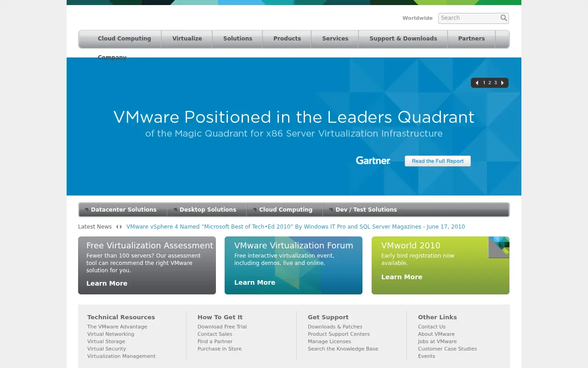Open the Products menu

[x=287, y=39]
